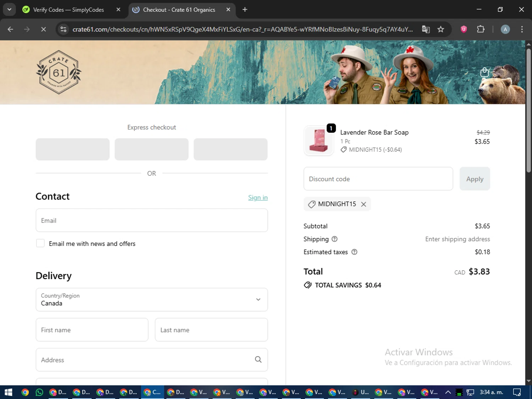Open the Windows notification center icon
Screen dimensions: 532x399
517,392
